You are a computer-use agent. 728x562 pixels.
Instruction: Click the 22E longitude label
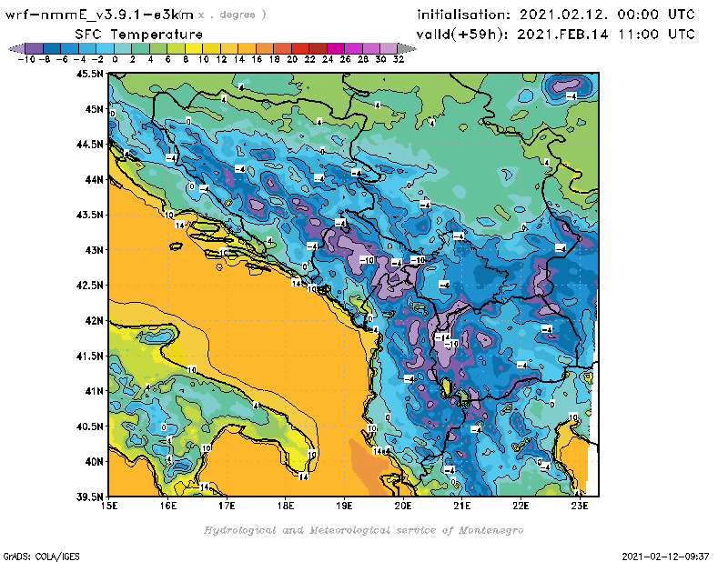[521, 506]
